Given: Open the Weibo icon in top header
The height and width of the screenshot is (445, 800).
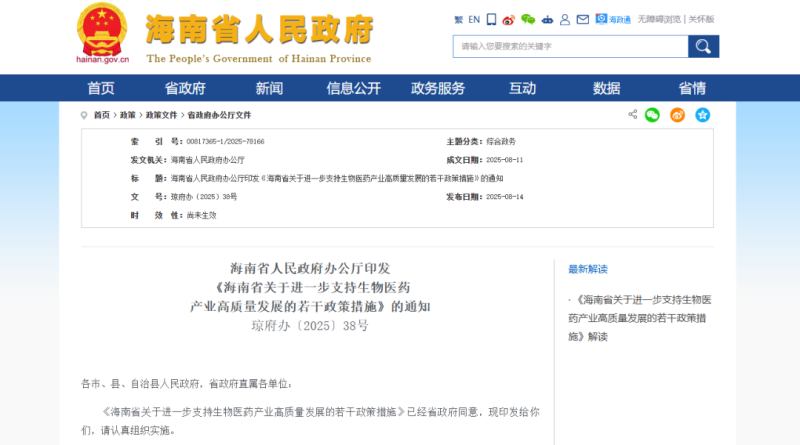Looking at the screenshot, I should click(508, 19).
